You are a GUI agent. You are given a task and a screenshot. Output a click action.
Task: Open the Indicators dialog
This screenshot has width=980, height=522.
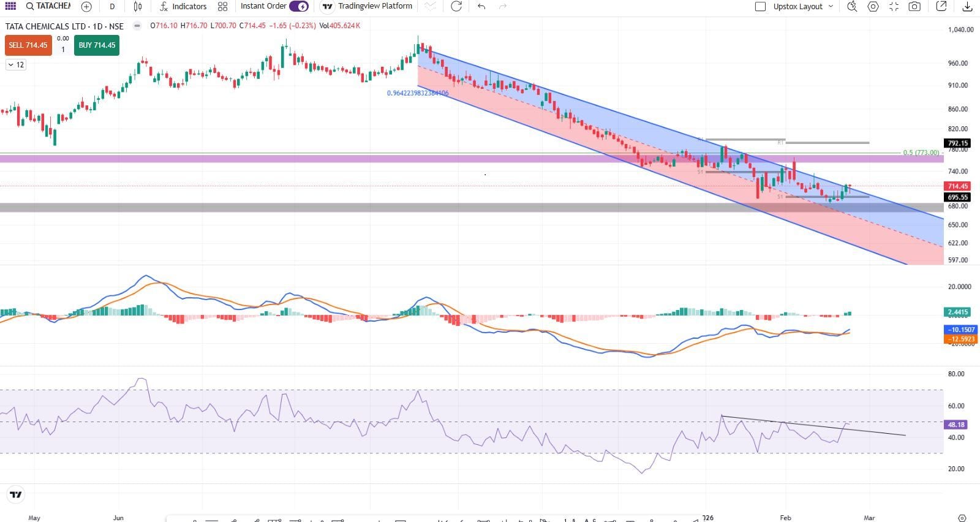click(x=183, y=6)
